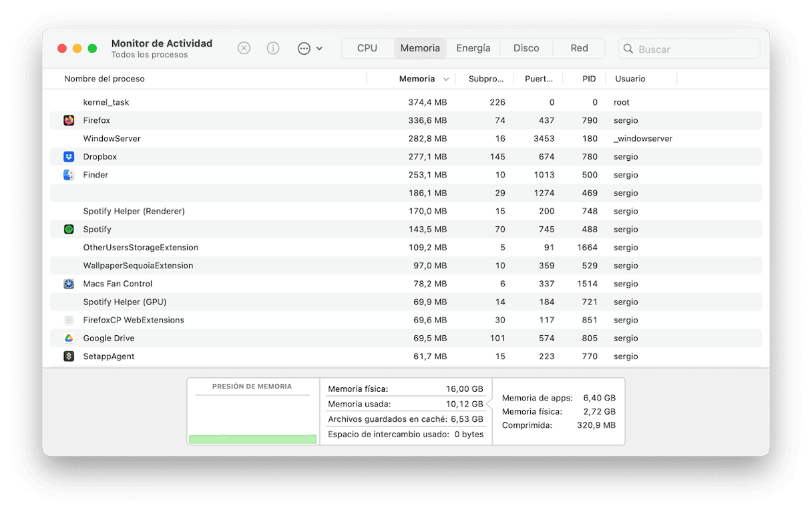
Task: Switch to the Energía tab
Action: (473, 48)
